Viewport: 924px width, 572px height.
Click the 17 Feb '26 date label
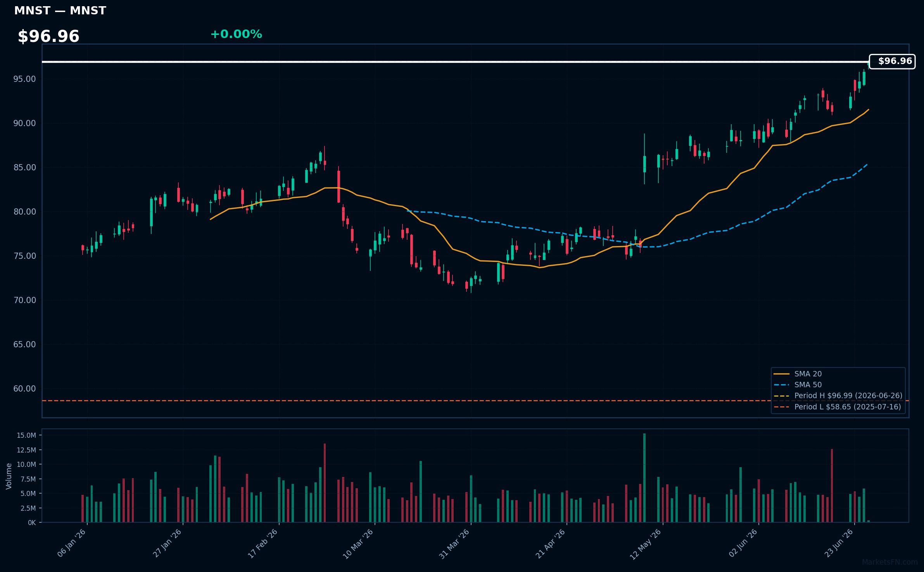(263, 543)
